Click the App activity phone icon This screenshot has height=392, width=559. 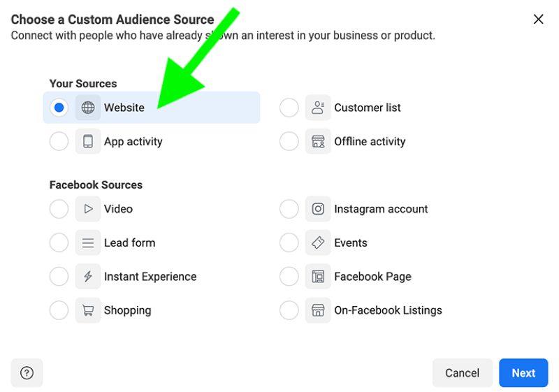[x=88, y=141]
